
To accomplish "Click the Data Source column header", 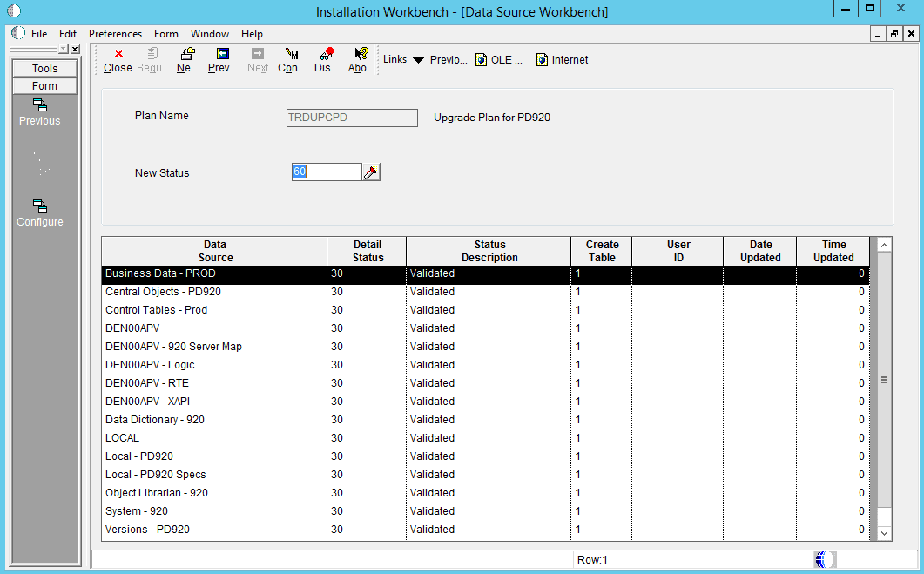I will click(215, 251).
